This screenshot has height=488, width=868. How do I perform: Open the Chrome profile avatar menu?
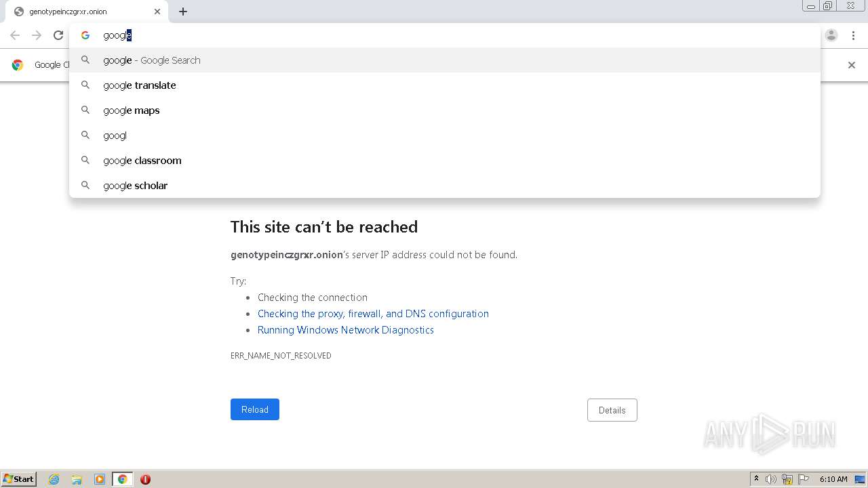point(831,35)
